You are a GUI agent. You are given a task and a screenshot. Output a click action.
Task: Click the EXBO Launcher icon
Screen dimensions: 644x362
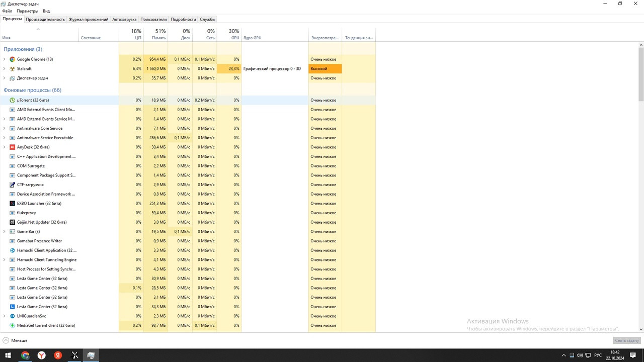coord(13,203)
